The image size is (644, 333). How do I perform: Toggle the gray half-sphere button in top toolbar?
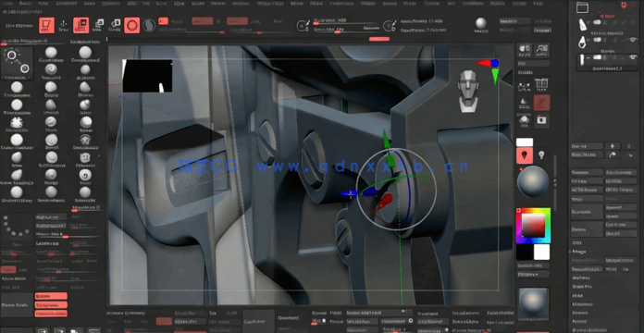point(149,26)
